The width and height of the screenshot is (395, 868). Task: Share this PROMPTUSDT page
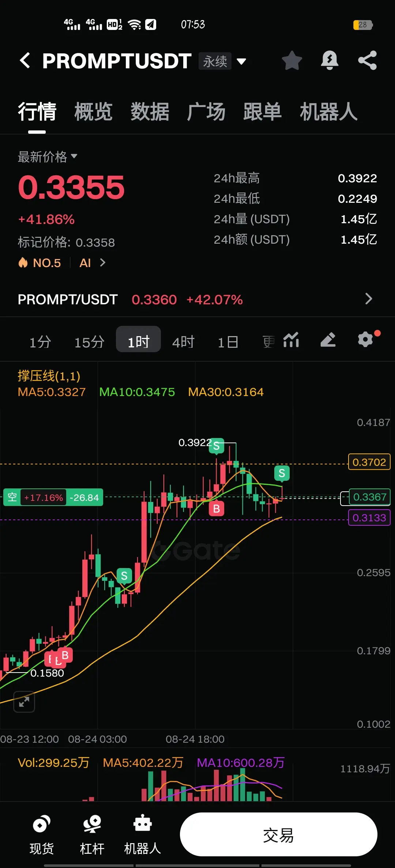(x=367, y=60)
